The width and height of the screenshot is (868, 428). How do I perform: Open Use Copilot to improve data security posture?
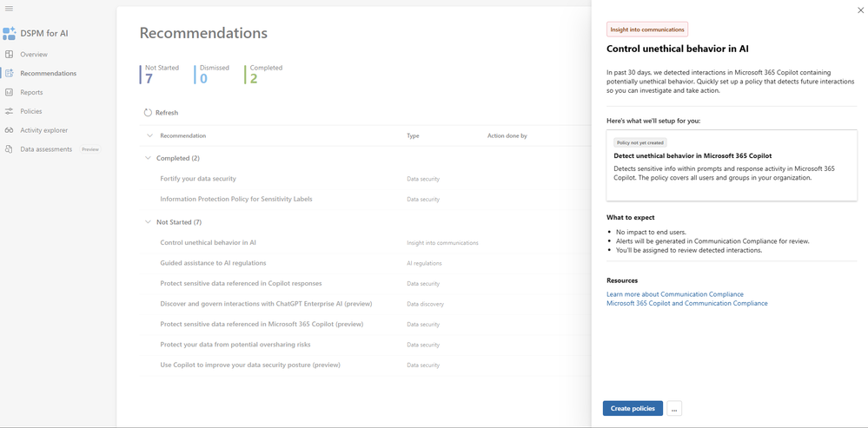[250, 365]
